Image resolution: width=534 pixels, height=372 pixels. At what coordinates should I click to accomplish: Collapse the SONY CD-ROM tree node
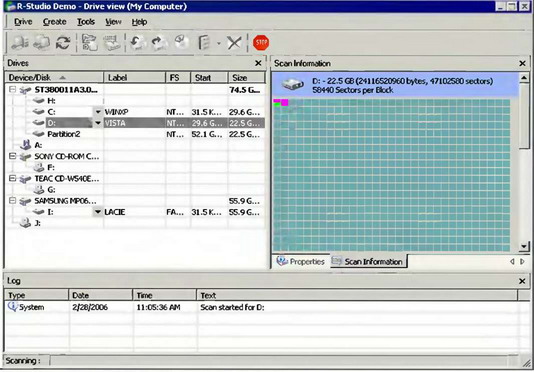tap(13, 156)
